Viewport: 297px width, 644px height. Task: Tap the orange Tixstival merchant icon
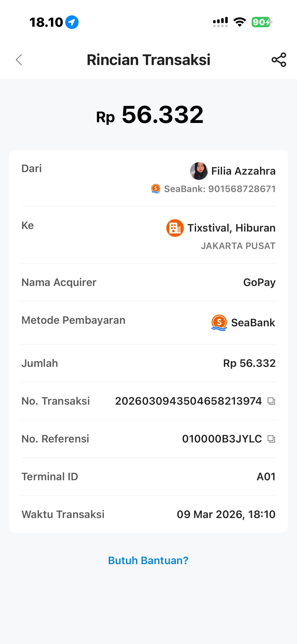pos(175,228)
